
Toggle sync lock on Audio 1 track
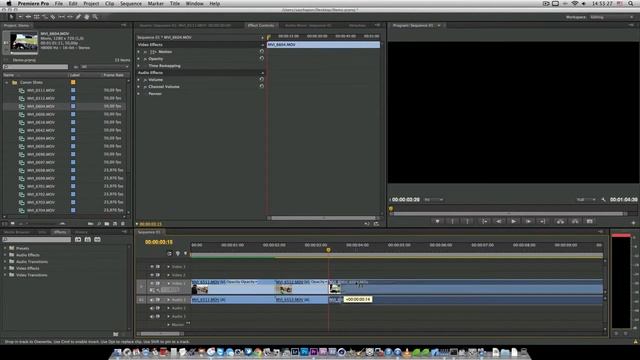click(x=158, y=300)
